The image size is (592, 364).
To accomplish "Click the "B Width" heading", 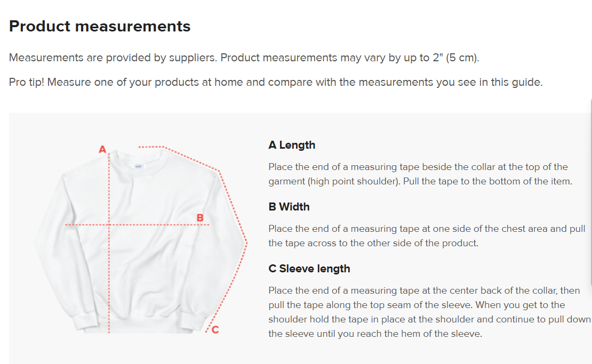I will coord(289,207).
